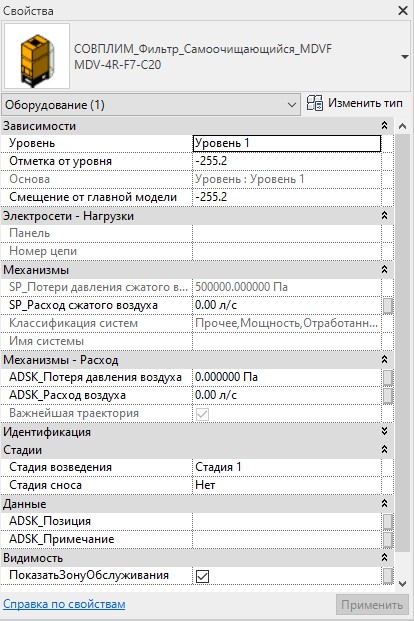Click the Важнейшая траектория checkbox

202,414
